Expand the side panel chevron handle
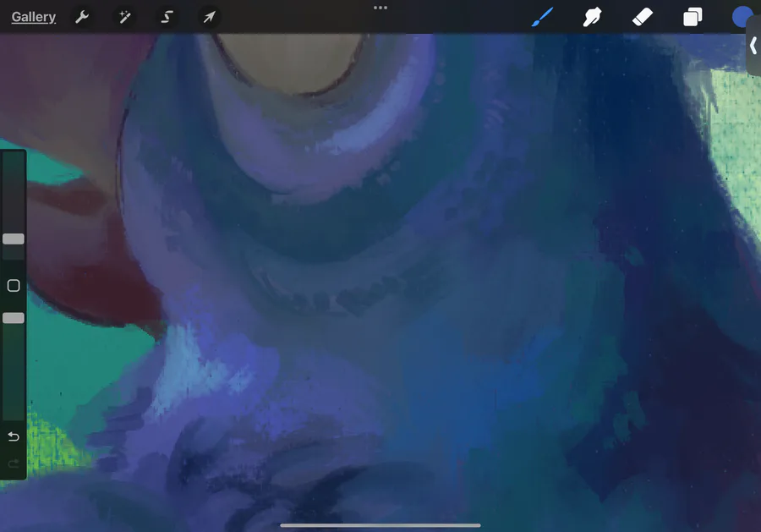This screenshot has width=761, height=532. pos(753,46)
